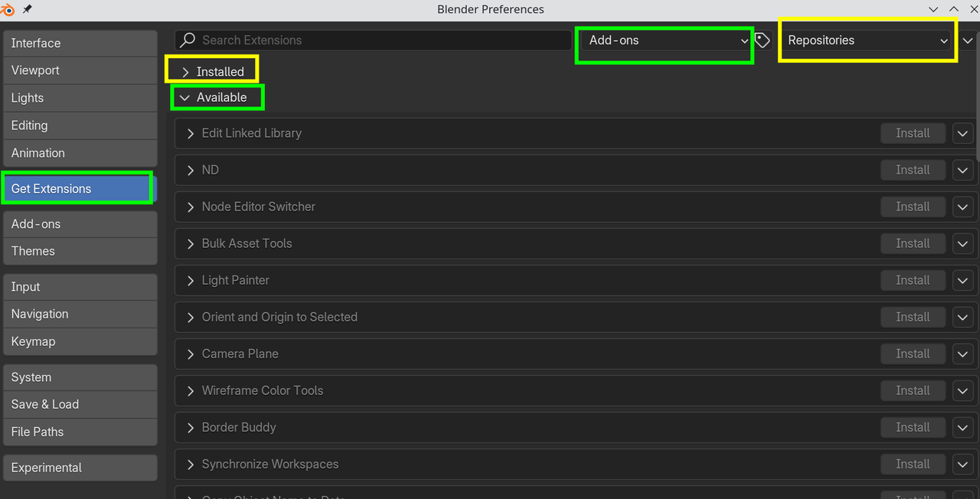Click the Blender logo icon in title bar

9,9
